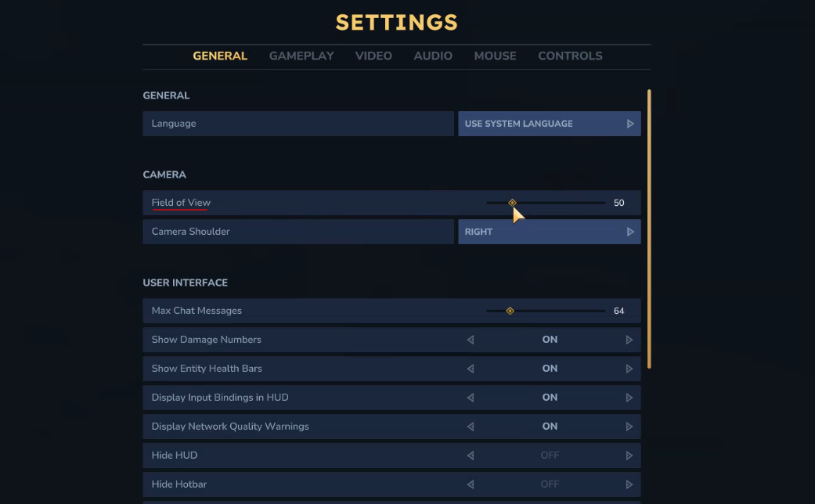815x504 pixels.
Task: Click the arrow on Language selector
Action: (630, 124)
